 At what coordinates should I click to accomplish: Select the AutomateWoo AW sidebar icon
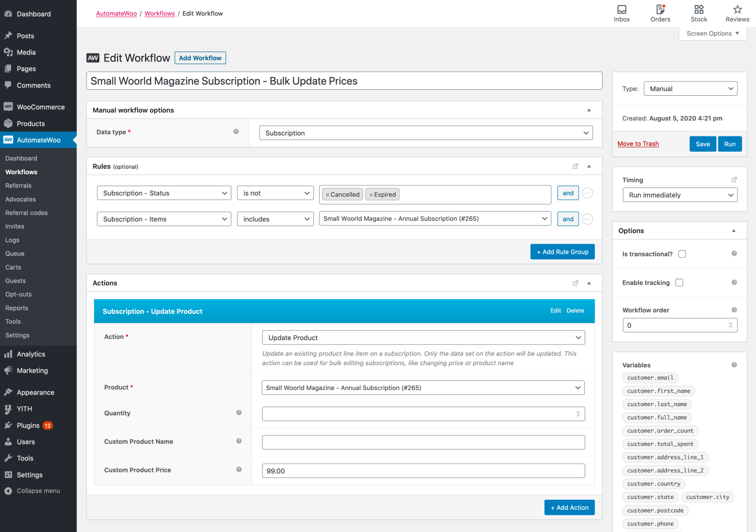[8, 140]
